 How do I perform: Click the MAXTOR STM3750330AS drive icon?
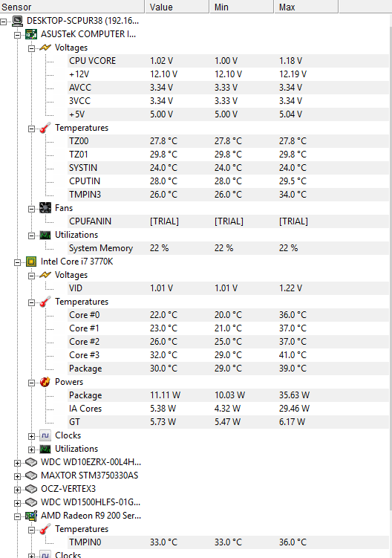coord(31,476)
